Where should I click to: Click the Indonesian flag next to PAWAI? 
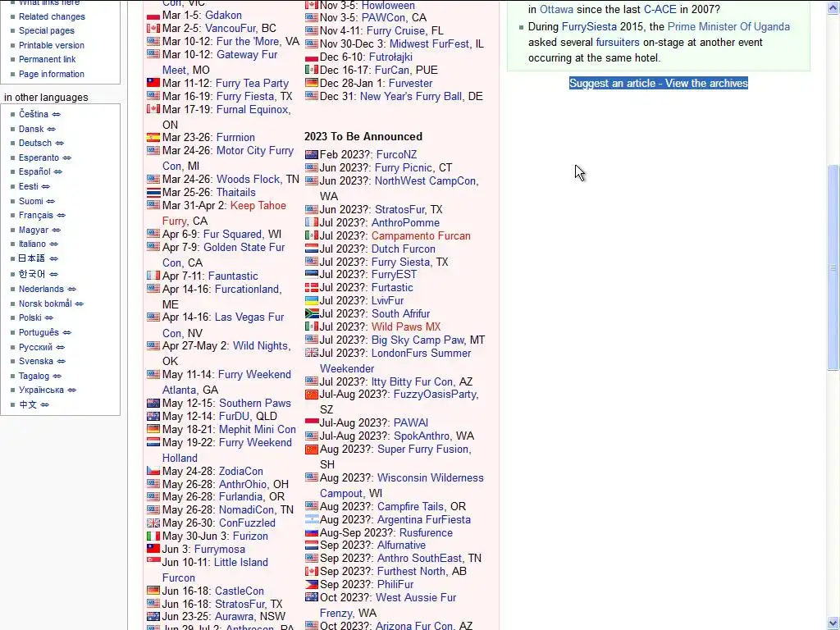311,422
